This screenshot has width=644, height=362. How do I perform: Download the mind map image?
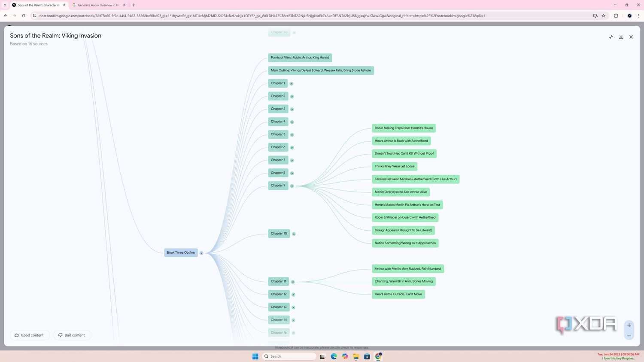point(621,37)
